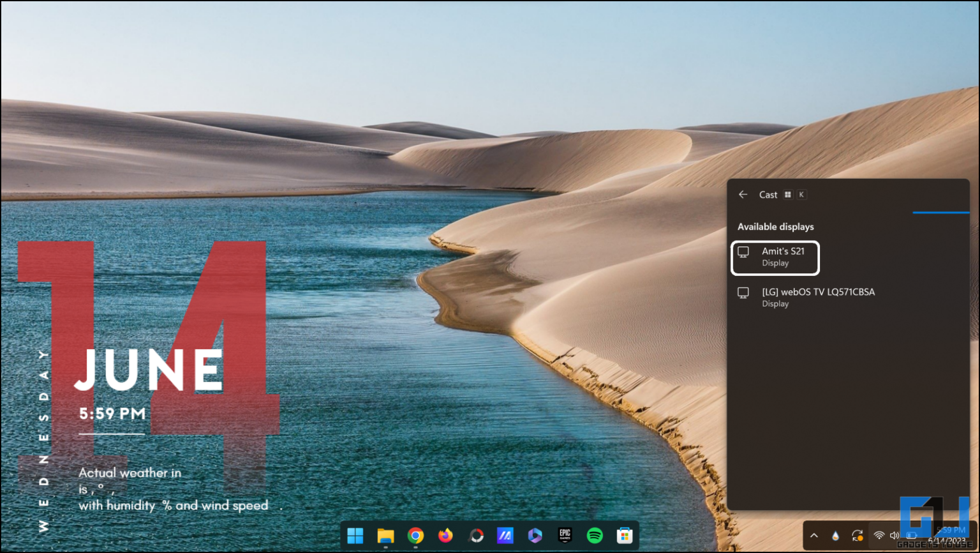Open the volume speaker icon
This screenshot has width=980, height=553.
[x=895, y=536]
